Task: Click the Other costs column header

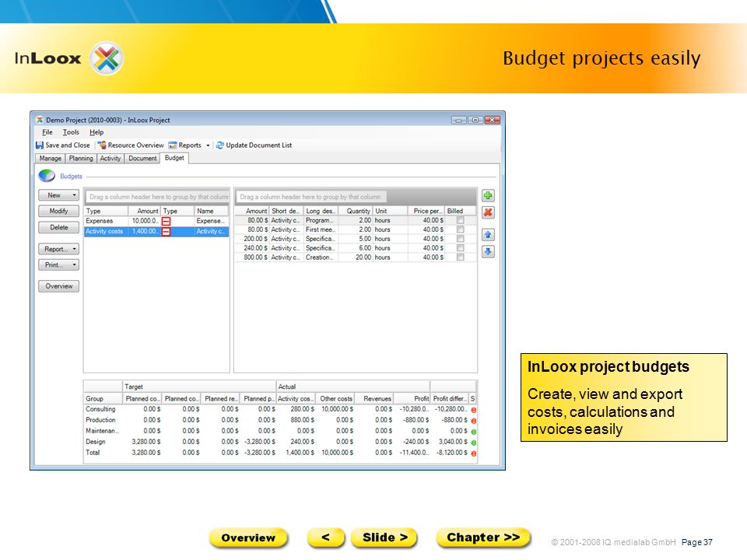Action: 335,399
